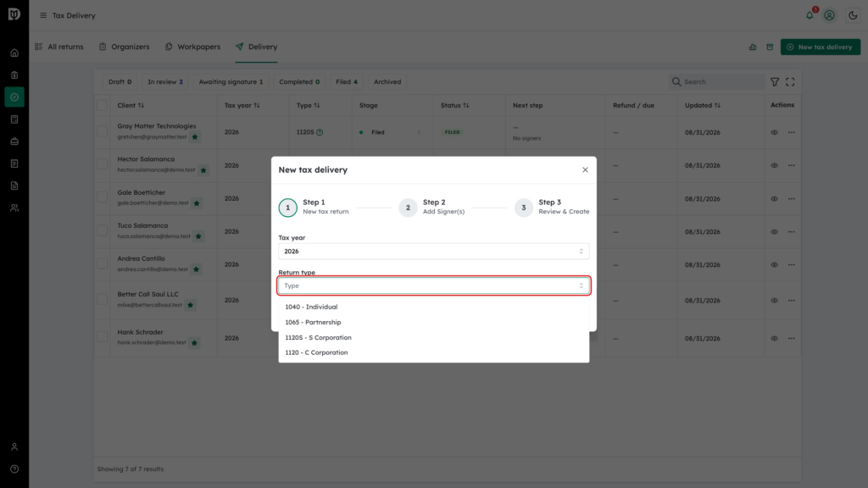
Task: Check the Tuco Salamanca row checkbox
Action: (102, 230)
